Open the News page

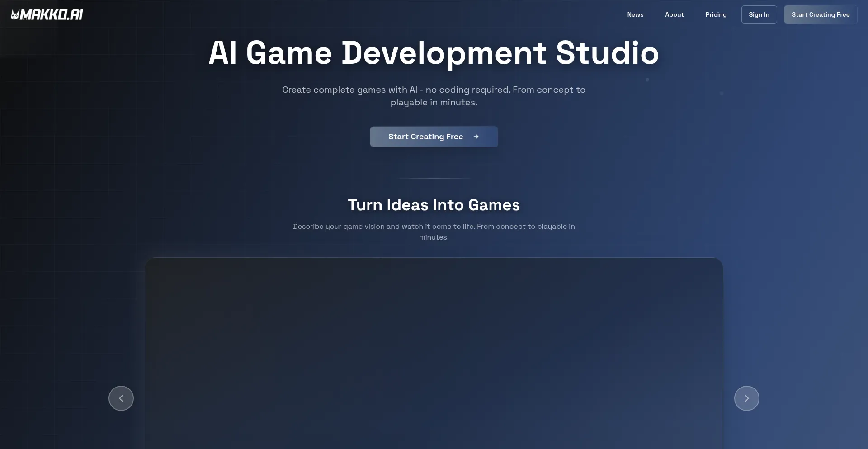pos(635,14)
